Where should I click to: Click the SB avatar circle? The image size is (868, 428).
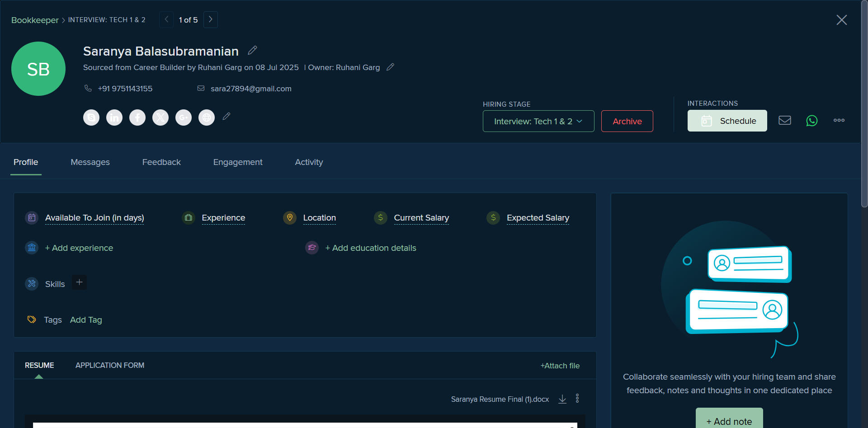click(38, 69)
